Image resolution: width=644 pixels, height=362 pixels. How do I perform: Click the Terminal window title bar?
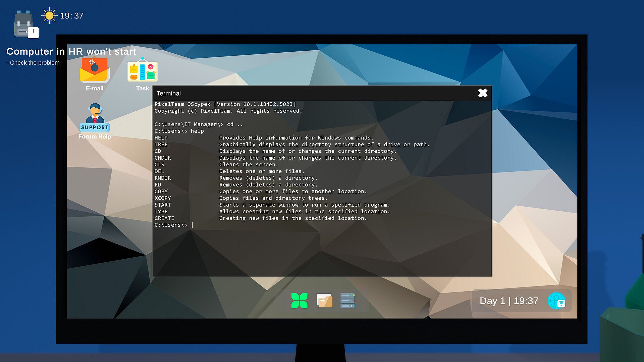click(x=302, y=93)
